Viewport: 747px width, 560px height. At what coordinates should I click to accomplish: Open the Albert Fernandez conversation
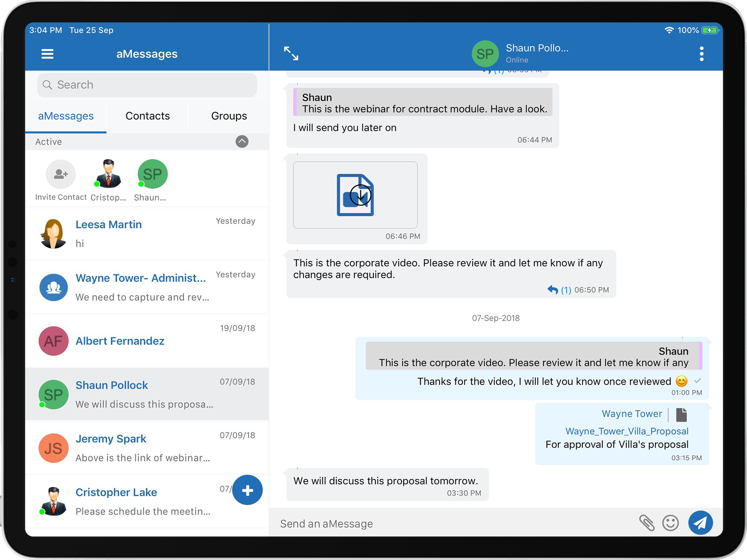coord(147,341)
